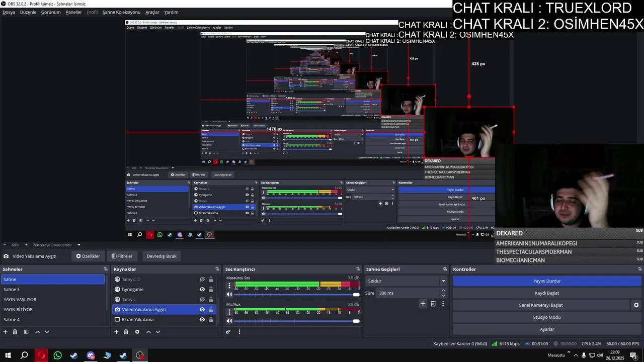Image resolution: width=644 pixels, height=362 pixels.
Task: Add a new scene with plus icon
Action: [x=6, y=332]
